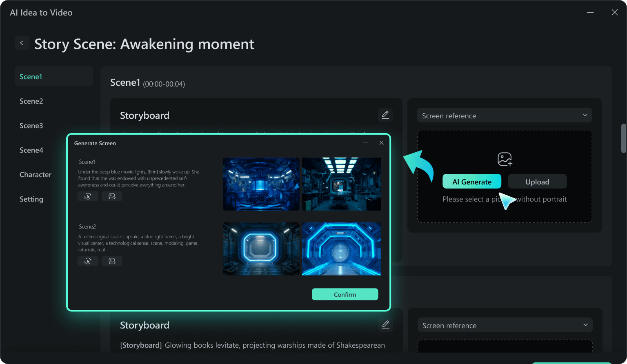This screenshot has width=627, height=364.
Task: Regenerate Scene1 images in Generate Screen dialog
Action: coord(88,196)
